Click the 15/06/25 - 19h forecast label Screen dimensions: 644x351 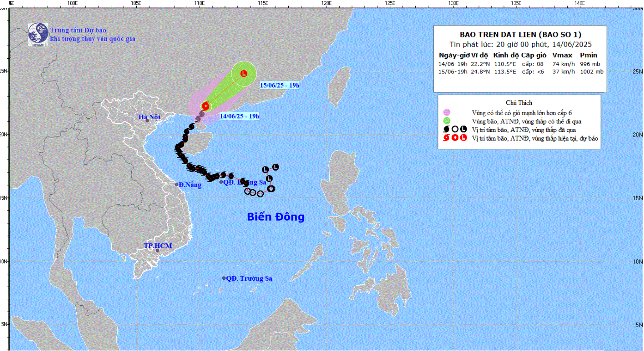coord(279,85)
